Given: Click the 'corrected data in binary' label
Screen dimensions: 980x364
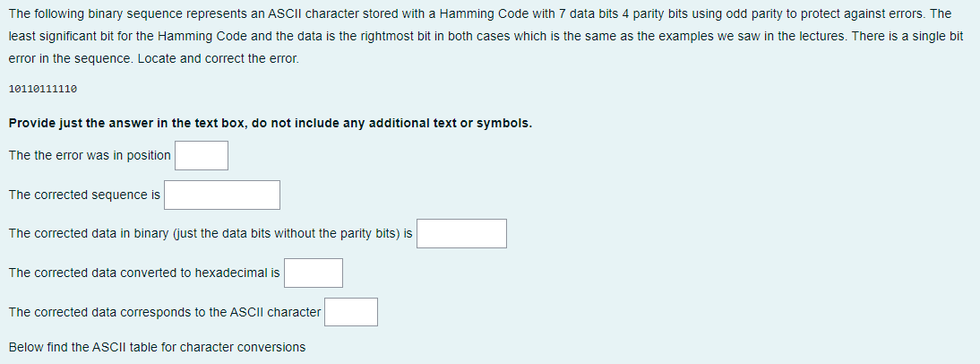Looking at the screenshot, I should coord(211,233).
